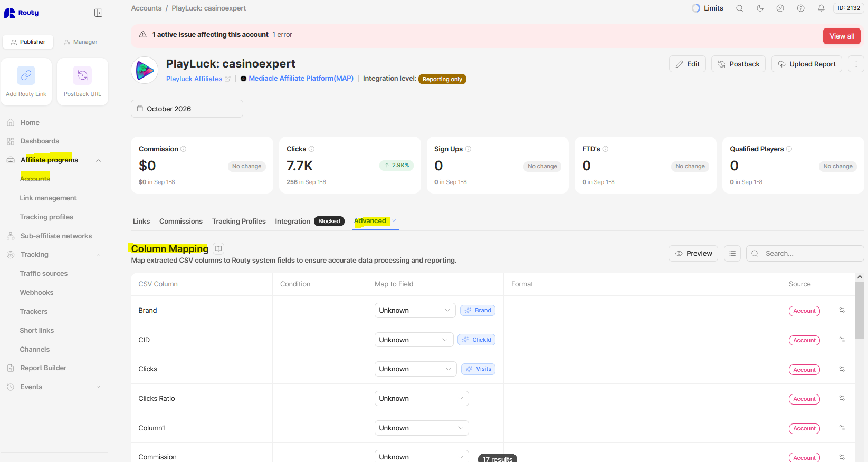Click the Sign Ups info icon
The image size is (868, 462).
point(469,149)
